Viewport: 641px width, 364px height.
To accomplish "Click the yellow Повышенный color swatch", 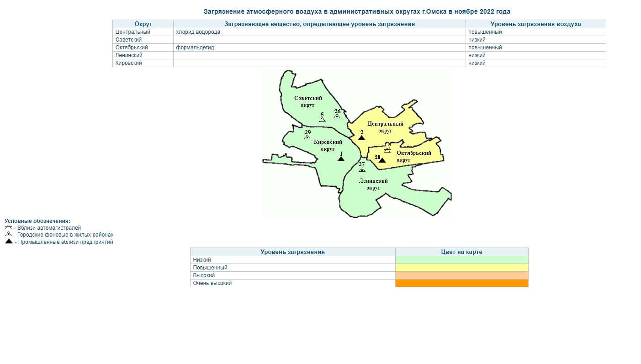I will point(461,268).
